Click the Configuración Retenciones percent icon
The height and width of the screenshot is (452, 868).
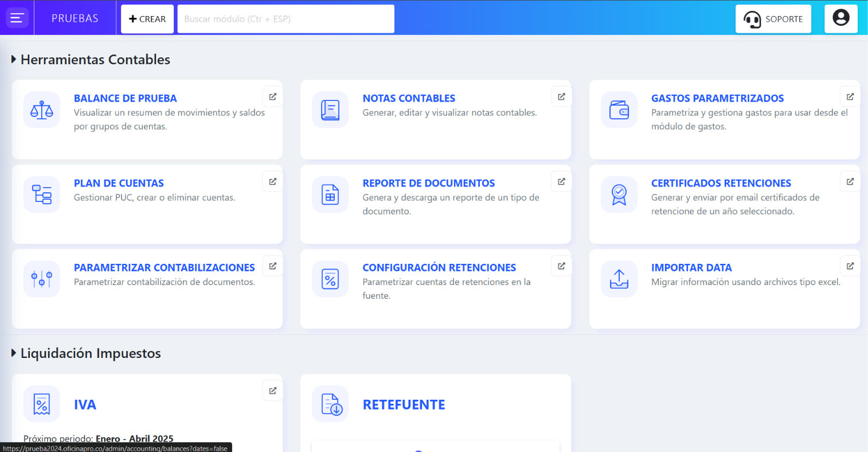330,279
